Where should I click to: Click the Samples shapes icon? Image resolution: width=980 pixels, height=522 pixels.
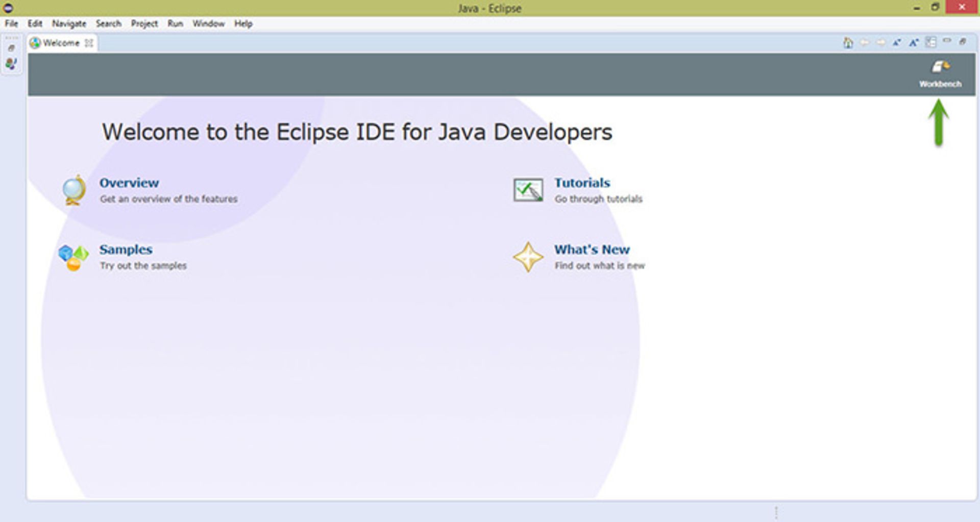coord(73,257)
